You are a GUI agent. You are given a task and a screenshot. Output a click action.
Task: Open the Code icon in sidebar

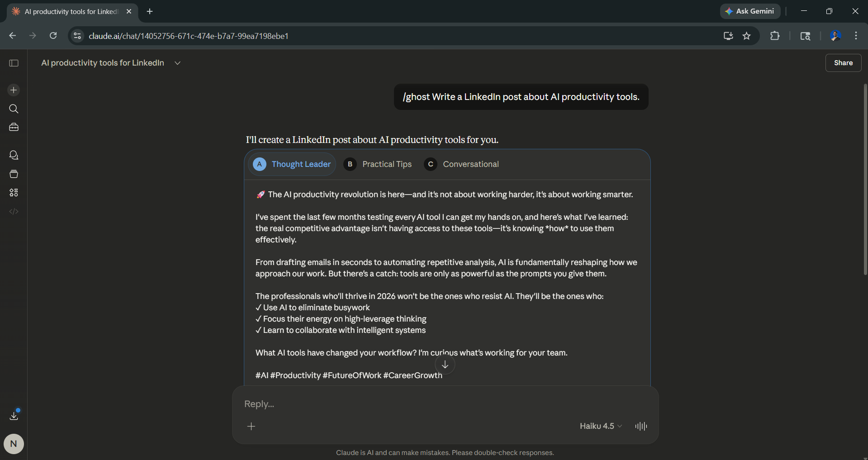coord(14,211)
